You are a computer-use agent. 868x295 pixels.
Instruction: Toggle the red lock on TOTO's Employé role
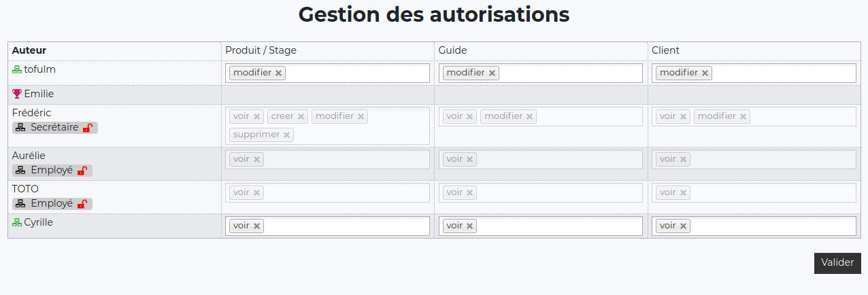(x=82, y=204)
